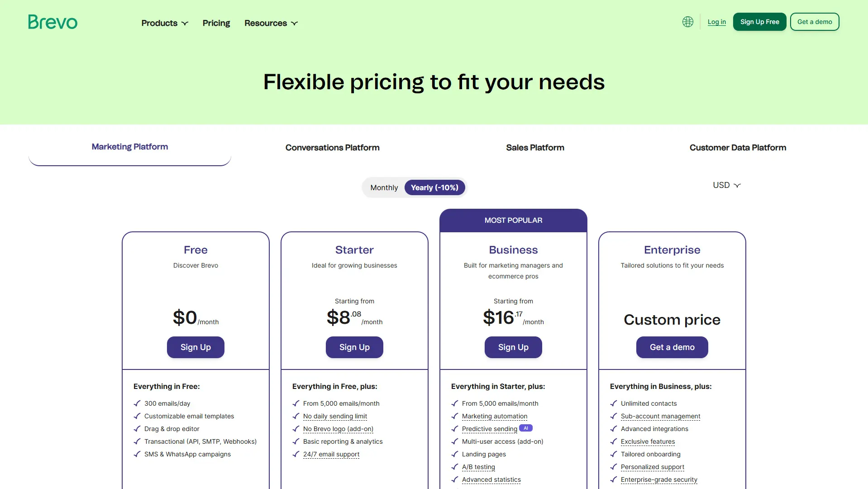Switch billing to Monthly
Image resolution: width=868 pixels, height=489 pixels.
384,187
